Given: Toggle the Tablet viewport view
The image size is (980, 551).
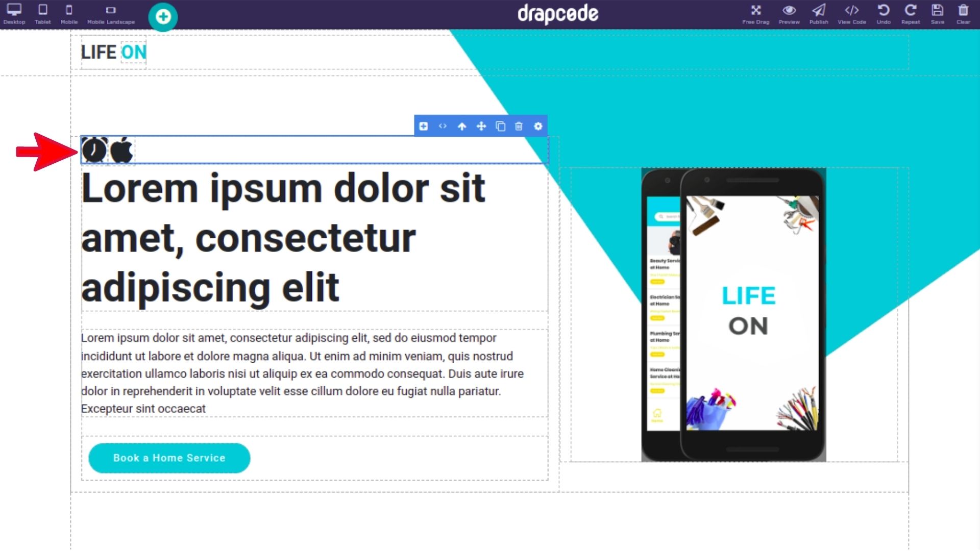Looking at the screenshot, I should (42, 13).
